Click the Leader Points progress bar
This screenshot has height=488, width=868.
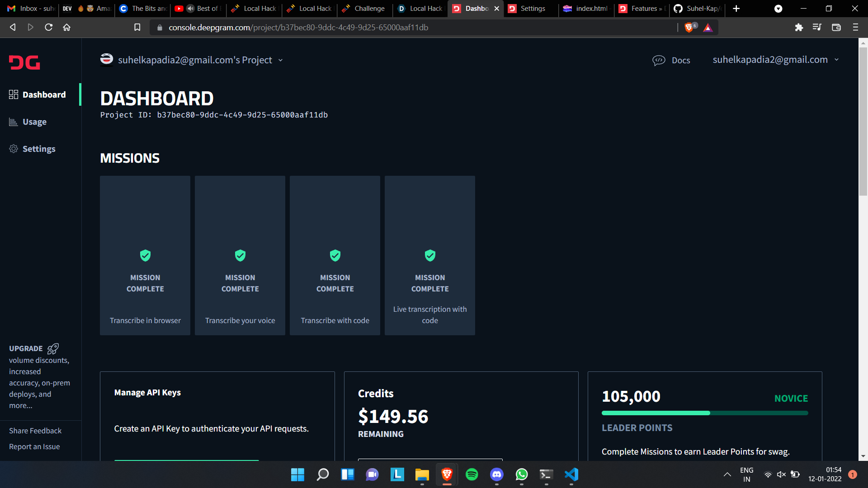tap(704, 413)
